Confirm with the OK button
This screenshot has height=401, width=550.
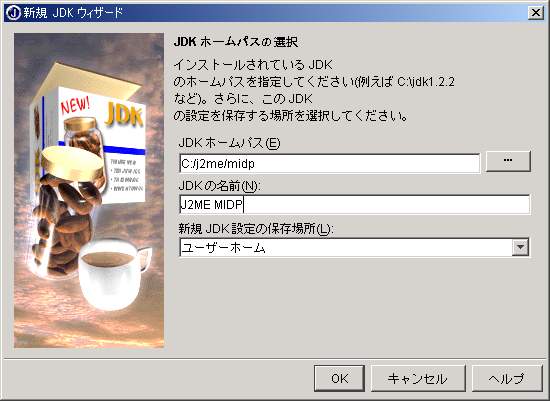[339, 378]
